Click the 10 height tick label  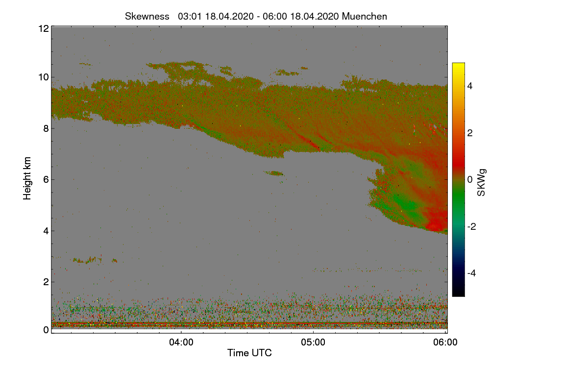click(x=43, y=77)
